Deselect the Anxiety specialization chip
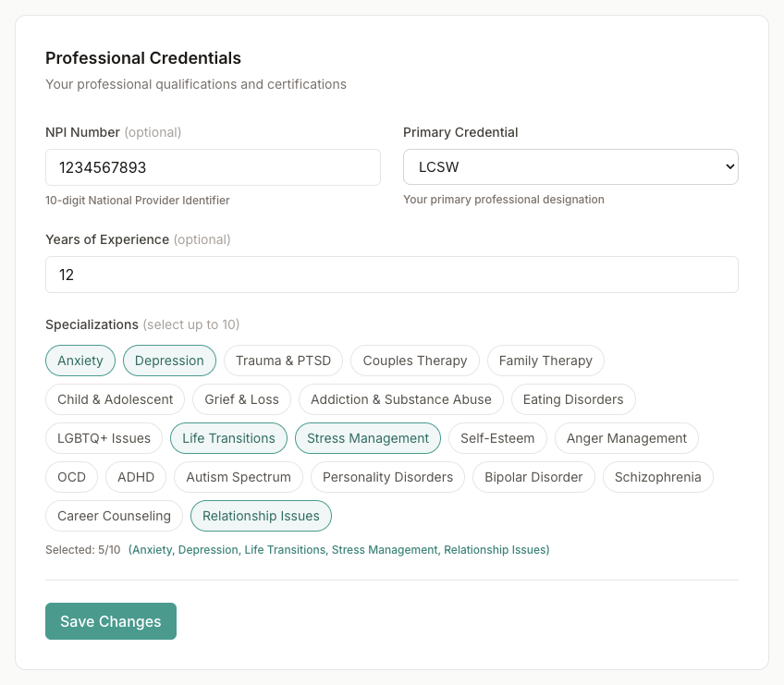The height and width of the screenshot is (685, 784). pos(80,361)
